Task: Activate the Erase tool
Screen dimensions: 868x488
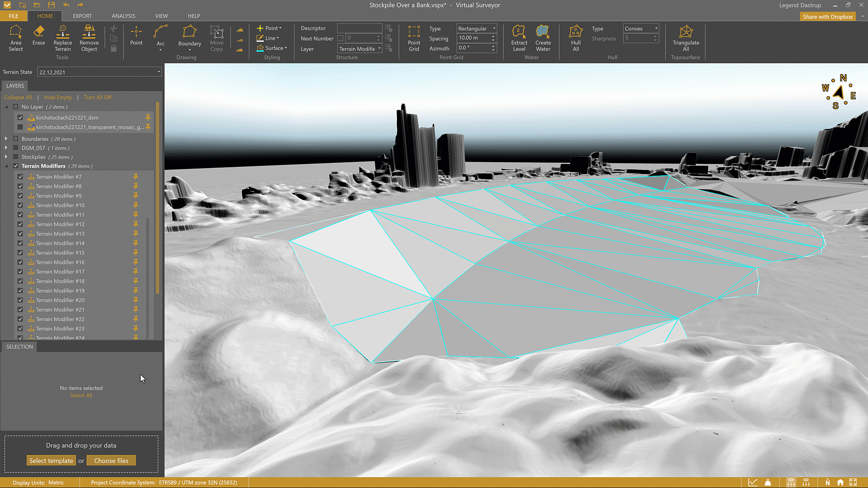Action: (38, 35)
